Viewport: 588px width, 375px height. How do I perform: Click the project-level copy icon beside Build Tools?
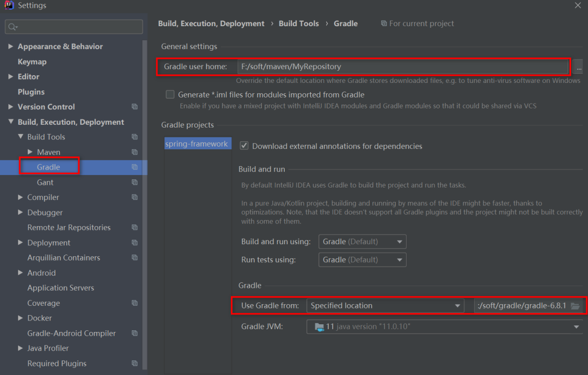pyautogui.click(x=134, y=137)
